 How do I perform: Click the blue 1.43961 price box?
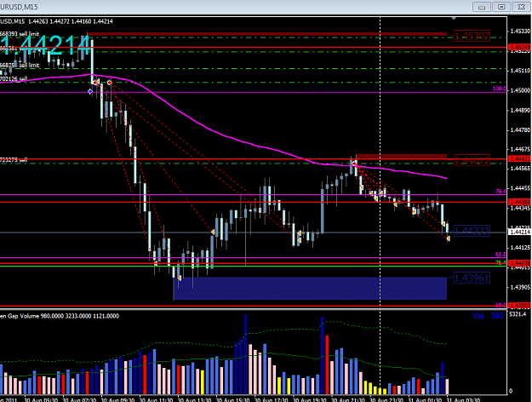[472, 278]
